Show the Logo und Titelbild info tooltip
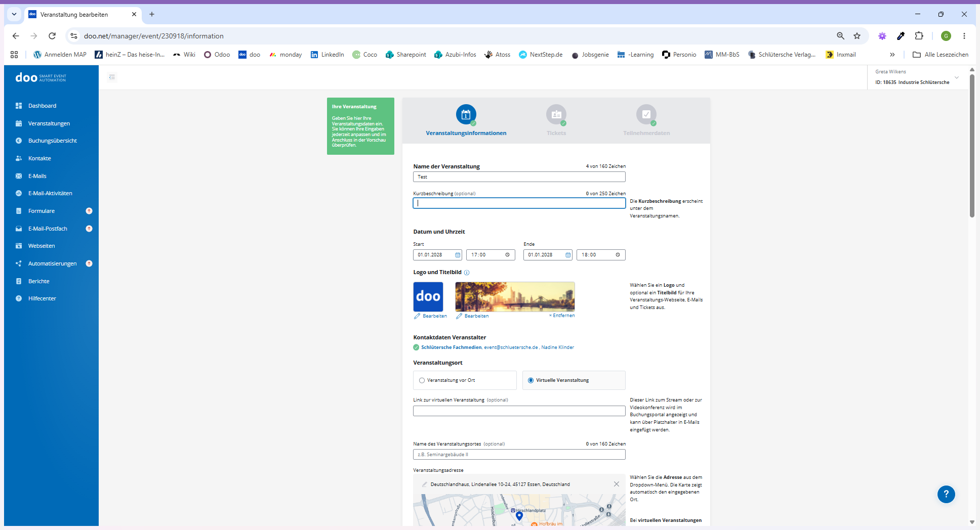 (x=467, y=273)
